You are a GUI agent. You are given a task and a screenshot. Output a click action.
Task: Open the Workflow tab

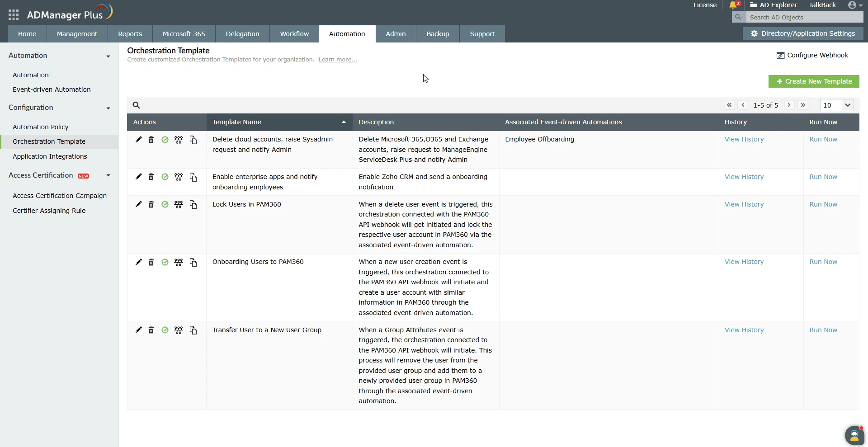click(294, 33)
